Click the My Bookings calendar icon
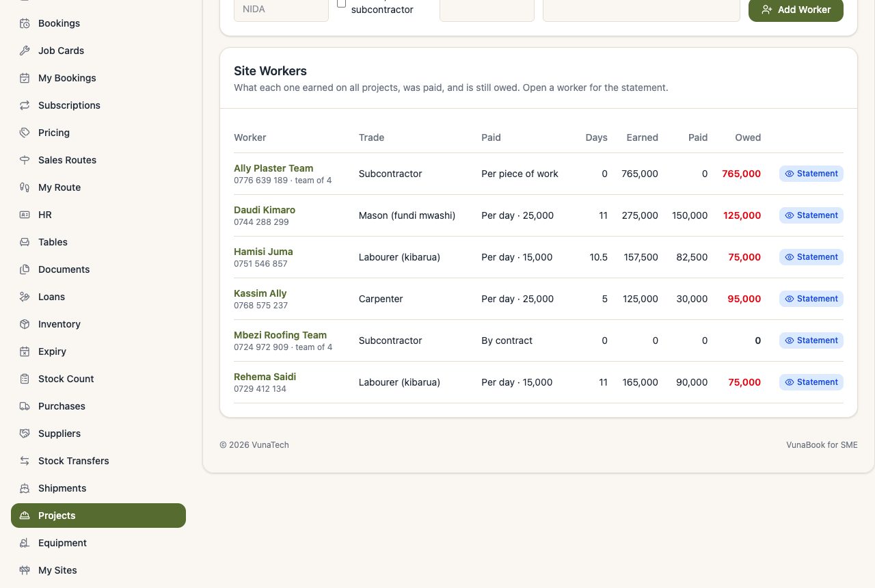 click(25, 78)
